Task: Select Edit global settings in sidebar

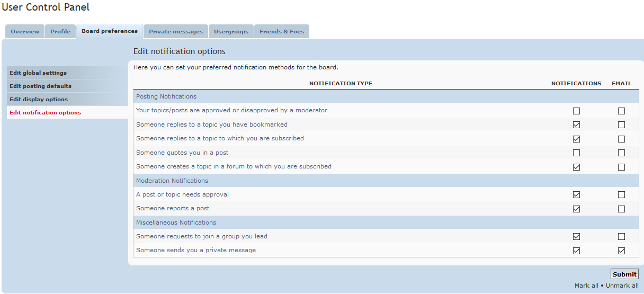Action: (38, 73)
